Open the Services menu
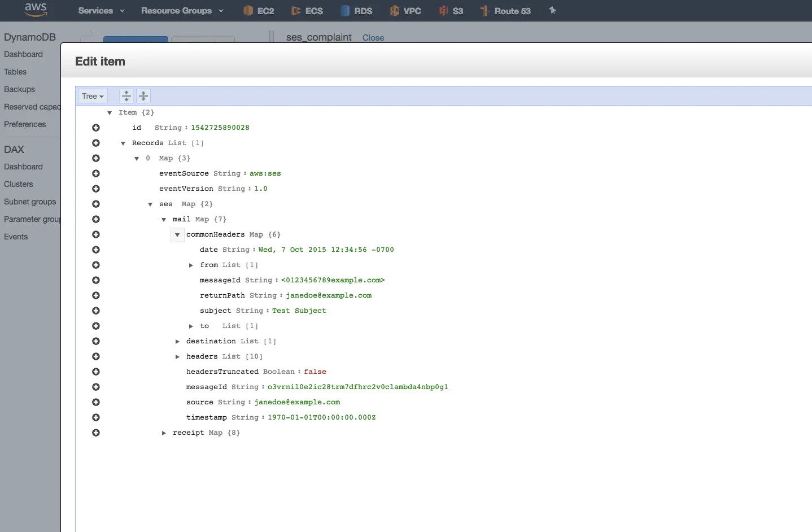Image resolution: width=812 pixels, height=532 pixels. tap(101, 11)
